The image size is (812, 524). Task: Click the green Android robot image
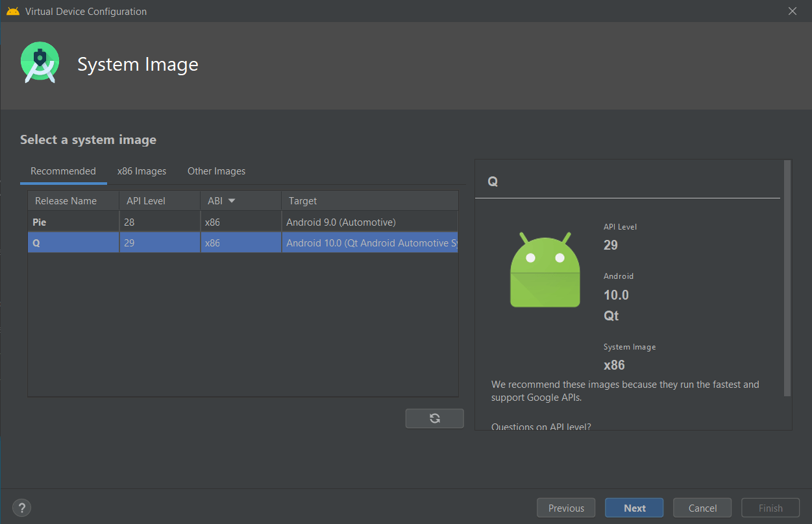pos(545,270)
